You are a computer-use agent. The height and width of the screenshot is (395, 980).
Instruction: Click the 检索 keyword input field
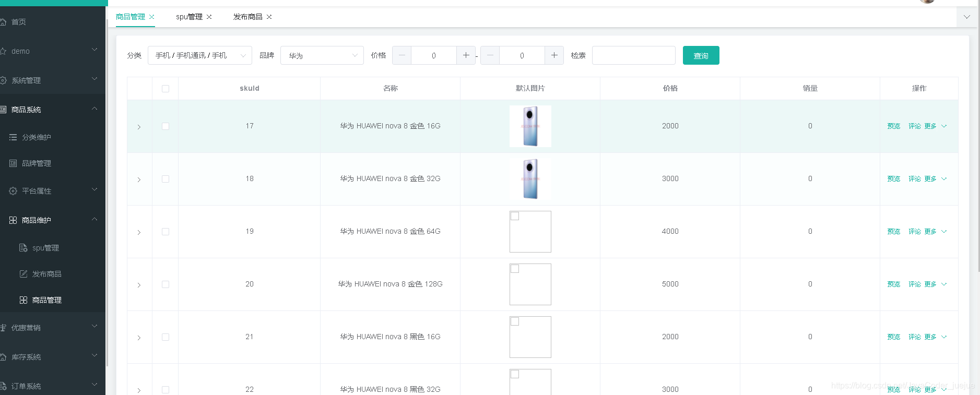633,55
